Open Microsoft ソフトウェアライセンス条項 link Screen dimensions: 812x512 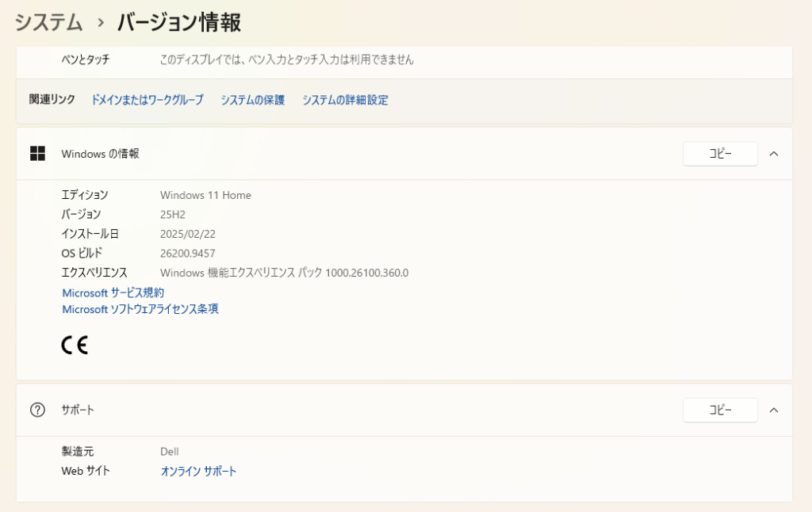(140, 309)
